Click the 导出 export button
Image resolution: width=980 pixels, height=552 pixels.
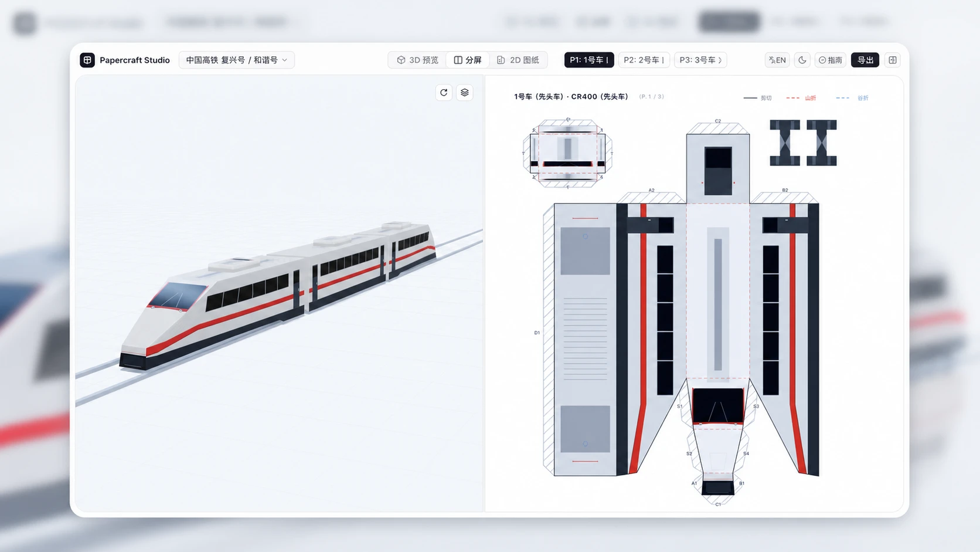(x=865, y=60)
